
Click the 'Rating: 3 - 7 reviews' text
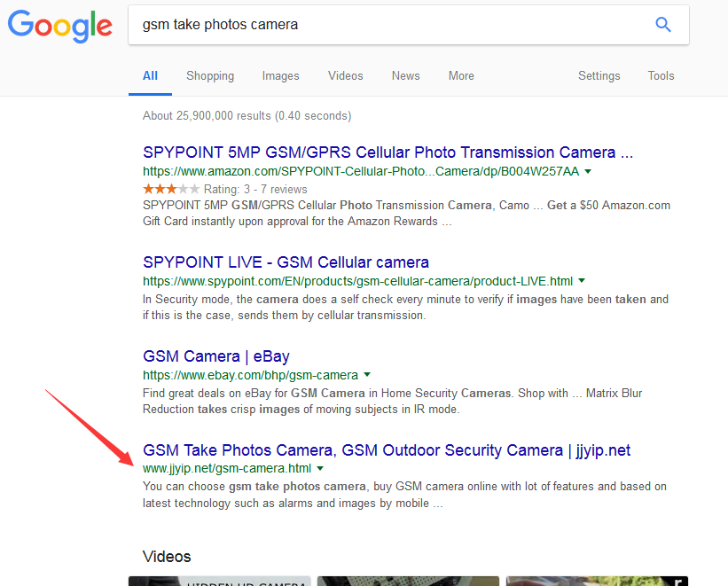[255, 190]
